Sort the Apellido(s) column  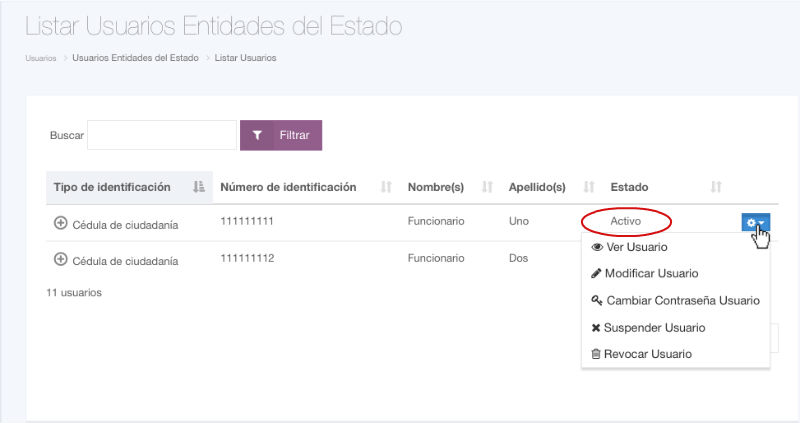[x=589, y=187]
